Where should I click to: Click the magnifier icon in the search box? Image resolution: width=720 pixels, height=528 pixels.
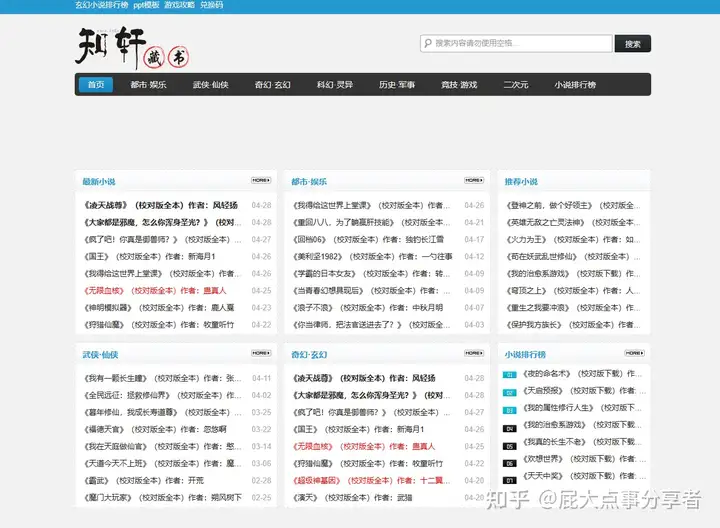[428, 43]
